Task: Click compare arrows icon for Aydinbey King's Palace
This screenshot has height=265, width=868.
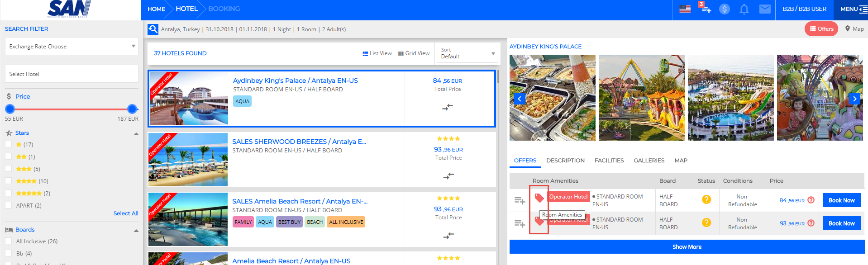Action: point(448,107)
